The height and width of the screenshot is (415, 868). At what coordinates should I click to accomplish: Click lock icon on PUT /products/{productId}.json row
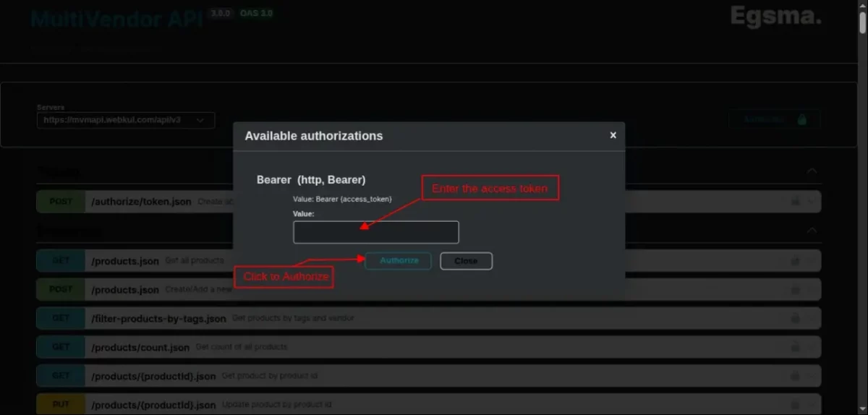click(x=795, y=404)
